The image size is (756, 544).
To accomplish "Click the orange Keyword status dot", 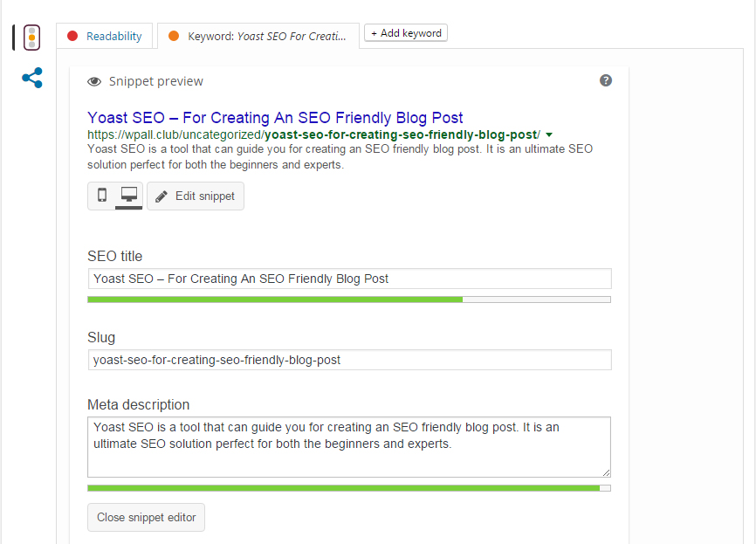I will [x=174, y=36].
